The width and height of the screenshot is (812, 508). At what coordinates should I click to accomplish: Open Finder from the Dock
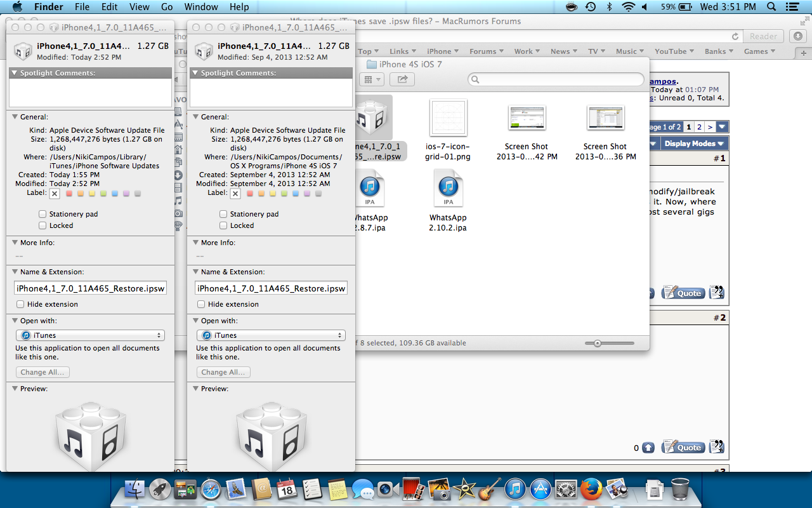coord(134,490)
